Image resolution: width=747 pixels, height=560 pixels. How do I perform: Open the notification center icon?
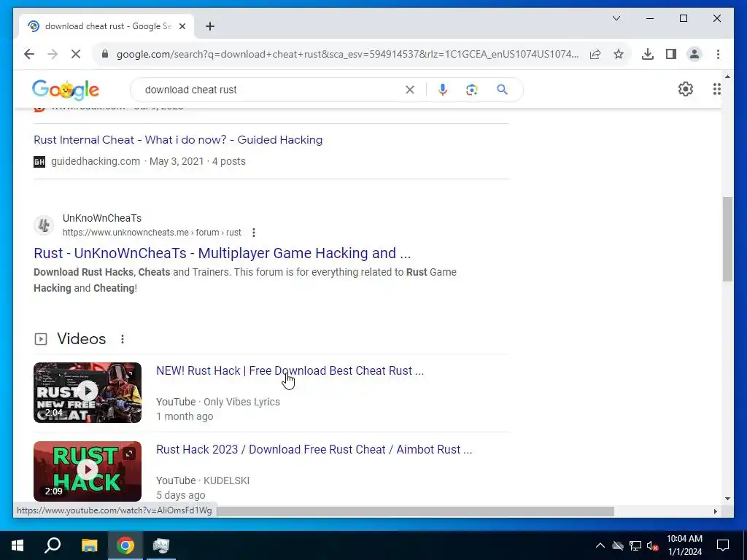pos(723,545)
